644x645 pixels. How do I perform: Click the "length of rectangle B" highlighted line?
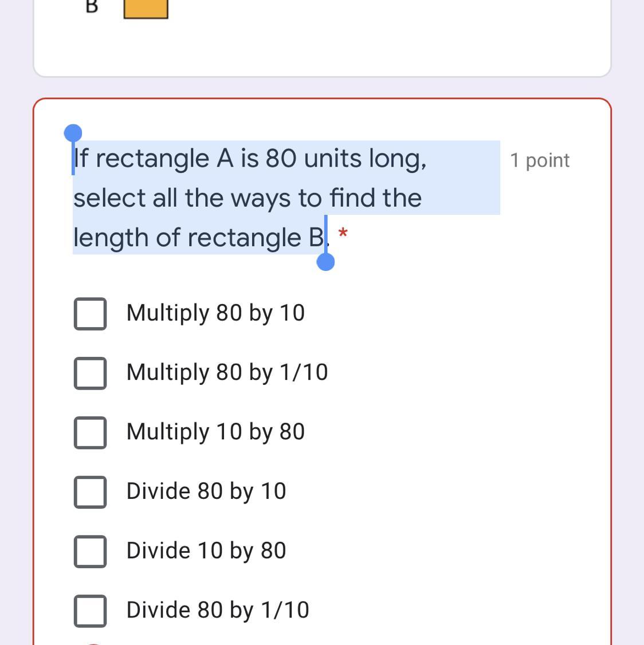pos(199,238)
